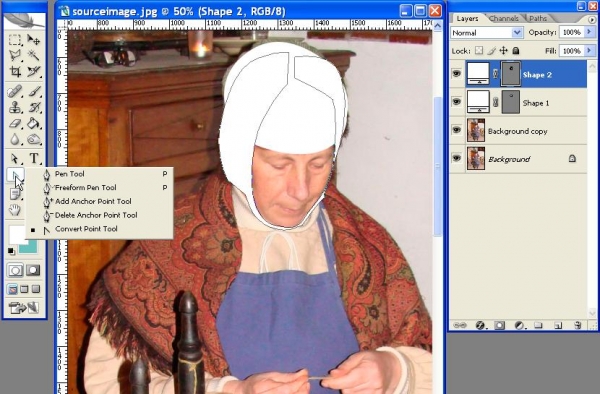Image resolution: width=600 pixels, height=394 pixels.
Task: Open the Add layer style menu
Action: tap(480, 326)
